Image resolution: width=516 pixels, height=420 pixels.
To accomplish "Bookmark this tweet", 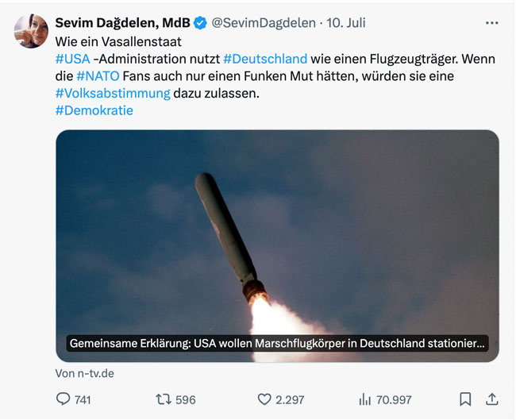I will tap(465, 399).
